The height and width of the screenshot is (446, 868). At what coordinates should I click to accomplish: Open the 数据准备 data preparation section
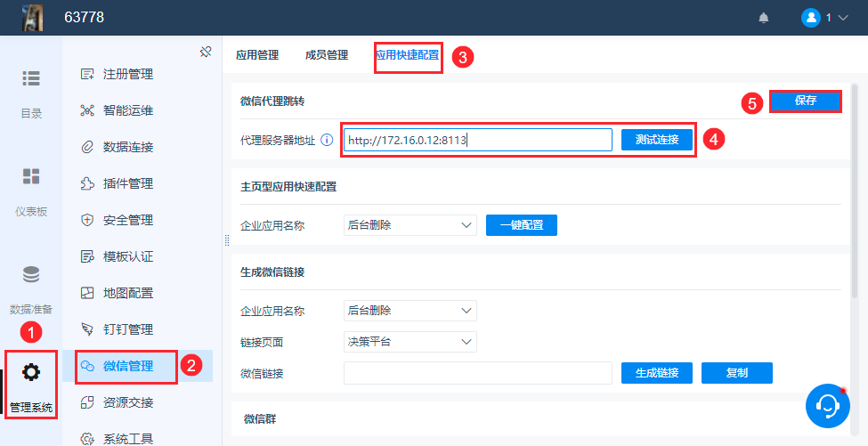31,290
